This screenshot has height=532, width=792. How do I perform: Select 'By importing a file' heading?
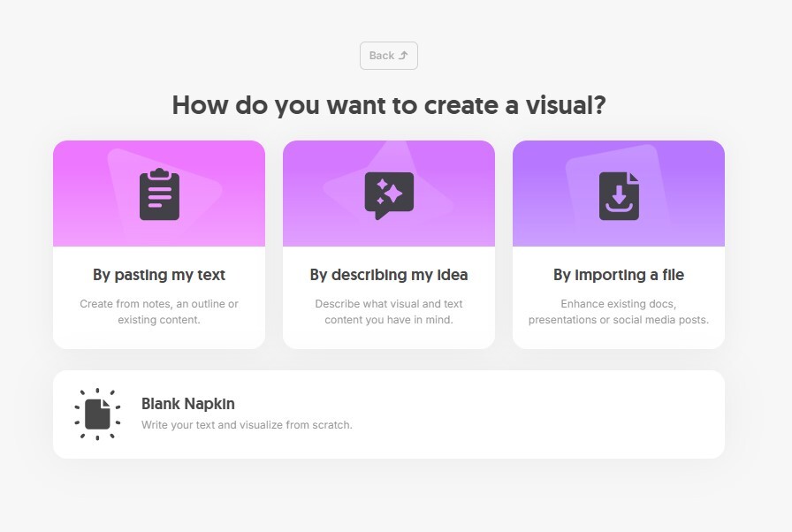click(619, 275)
